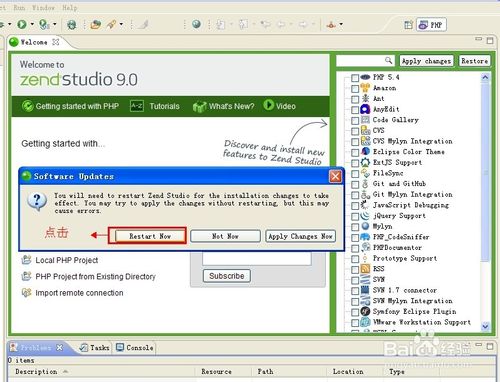The image size is (500, 382).
Task: Check the PHP 5.4 checkbox
Action: (355, 78)
